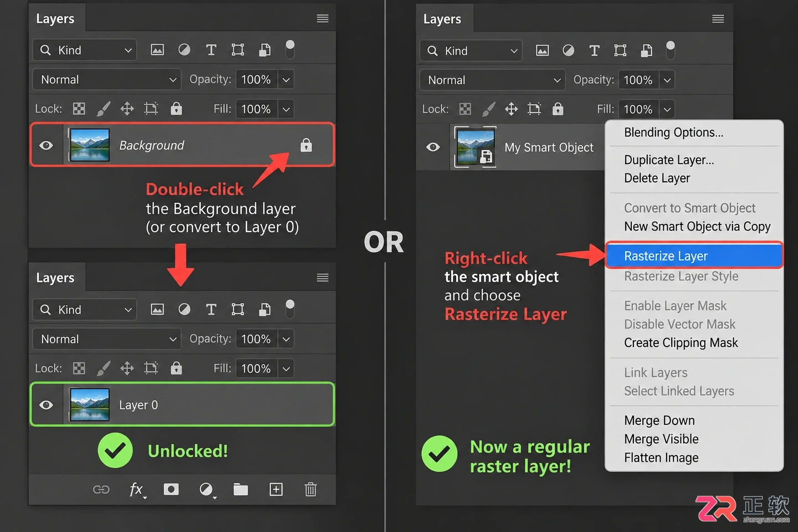This screenshot has width=798, height=532.
Task: Open the fx layer style icon
Action: click(137, 490)
